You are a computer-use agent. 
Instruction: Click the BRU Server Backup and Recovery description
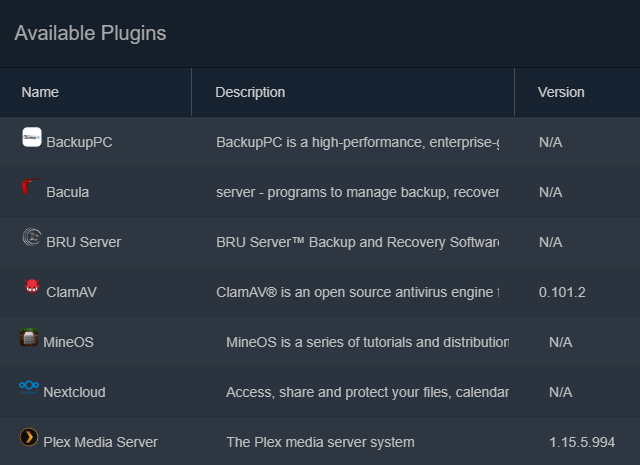[x=358, y=242]
